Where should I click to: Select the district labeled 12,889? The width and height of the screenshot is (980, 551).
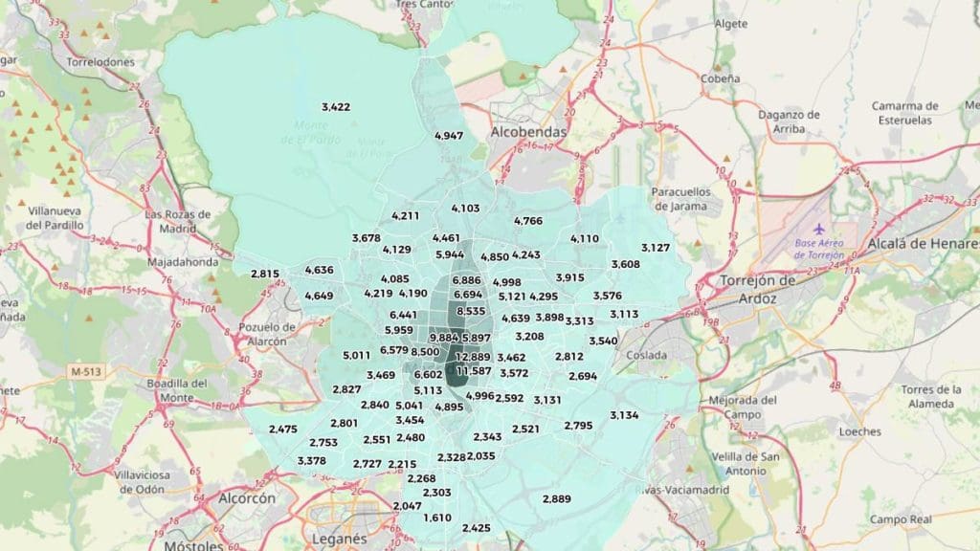coord(472,357)
